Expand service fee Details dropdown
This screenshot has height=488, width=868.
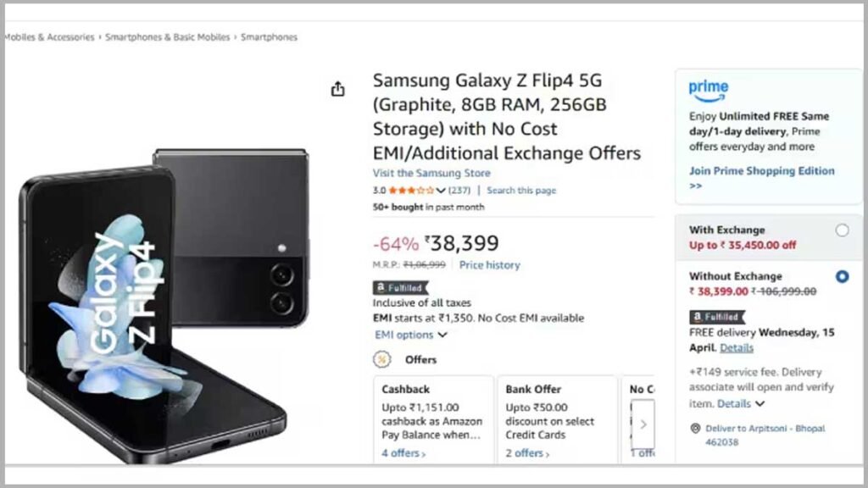(x=739, y=403)
